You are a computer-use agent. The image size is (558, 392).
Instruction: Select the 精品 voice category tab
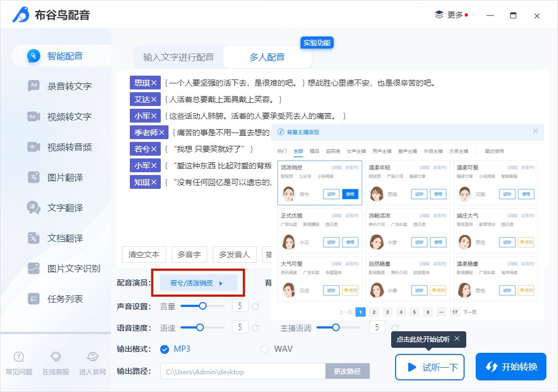(x=314, y=151)
